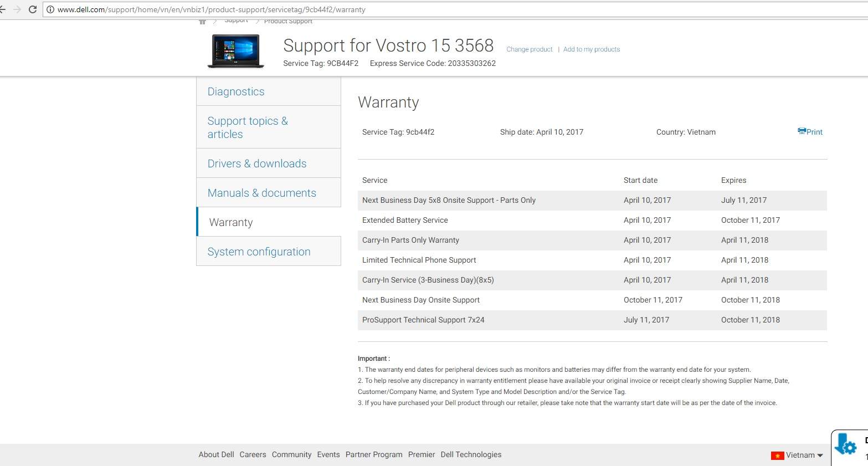Screen dimensions: 868x466
Task: Select 'Service Tag: 9CB44F2' in header
Action: pos(321,63)
